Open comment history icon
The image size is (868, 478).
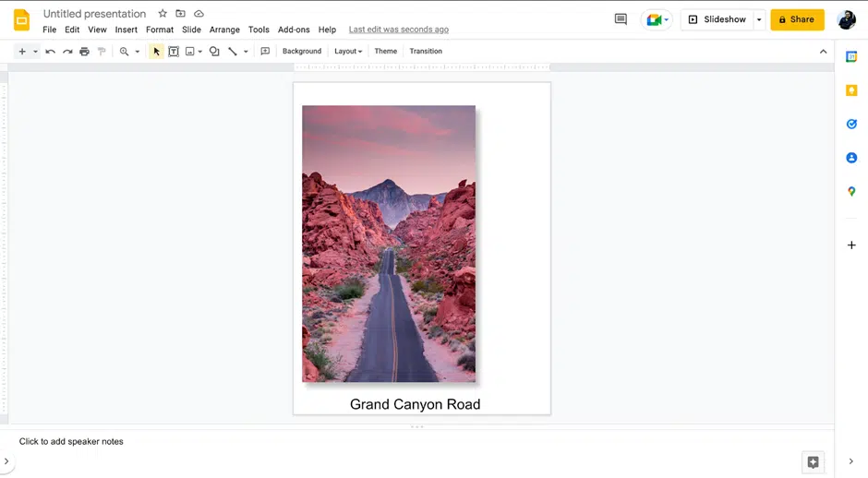[x=621, y=19]
